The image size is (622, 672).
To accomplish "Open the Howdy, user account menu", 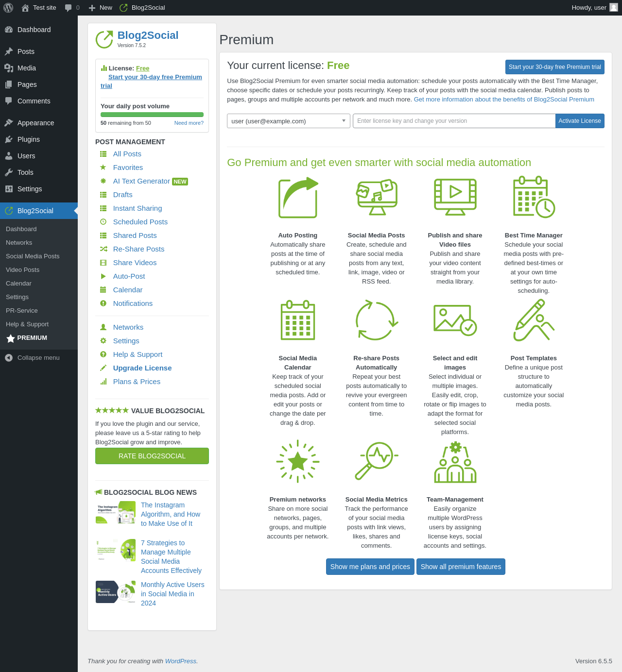I will (594, 8).
